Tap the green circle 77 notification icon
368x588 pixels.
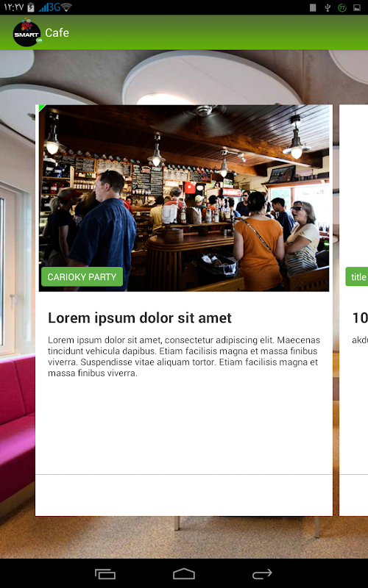click(x=342, y=7)
